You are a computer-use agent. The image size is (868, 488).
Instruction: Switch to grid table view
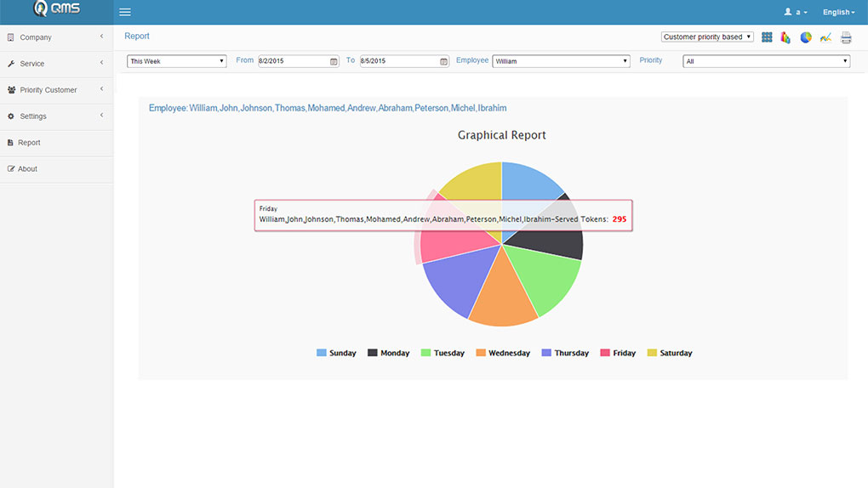point(767,37)
